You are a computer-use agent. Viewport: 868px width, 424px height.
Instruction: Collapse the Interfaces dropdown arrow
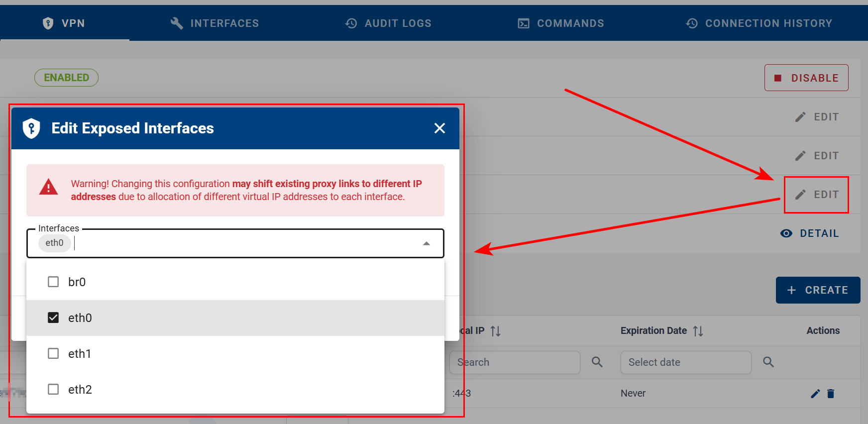click(x=426, y=243)
